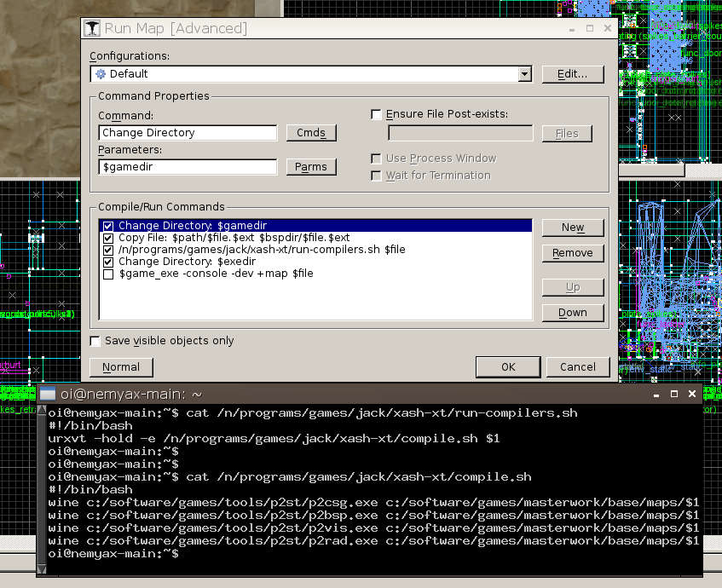
Task: Click the Run Map window title icon
Action: pos(92,28)
